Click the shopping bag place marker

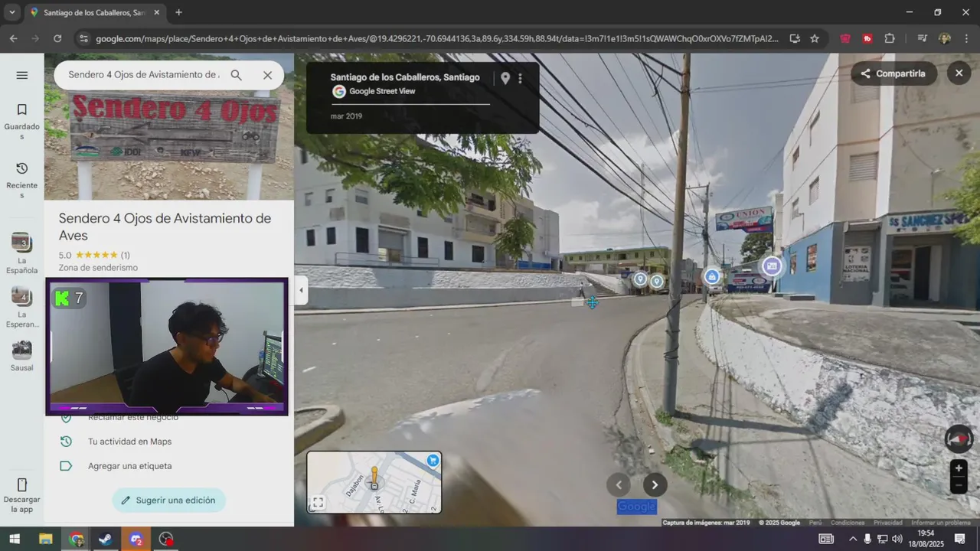(x=712, y=277)
